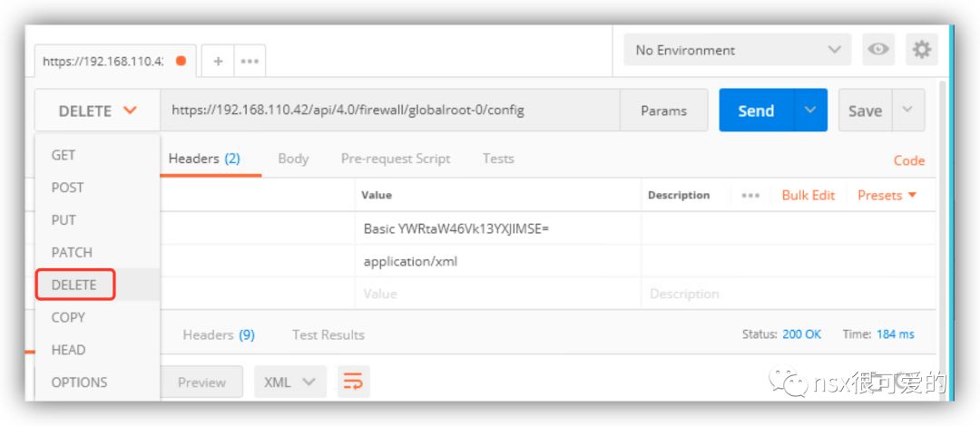Open header table column options ellipsis
980x426 pixels.
(x=750, y=196)
